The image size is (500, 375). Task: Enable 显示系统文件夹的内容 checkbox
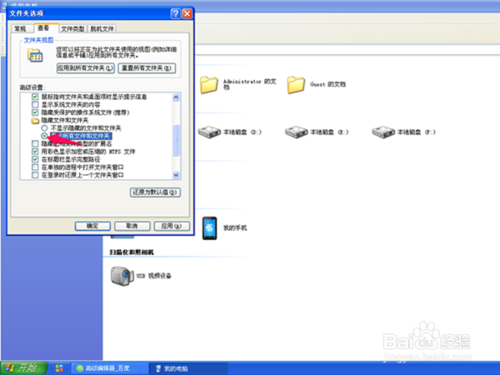point(35,105)
